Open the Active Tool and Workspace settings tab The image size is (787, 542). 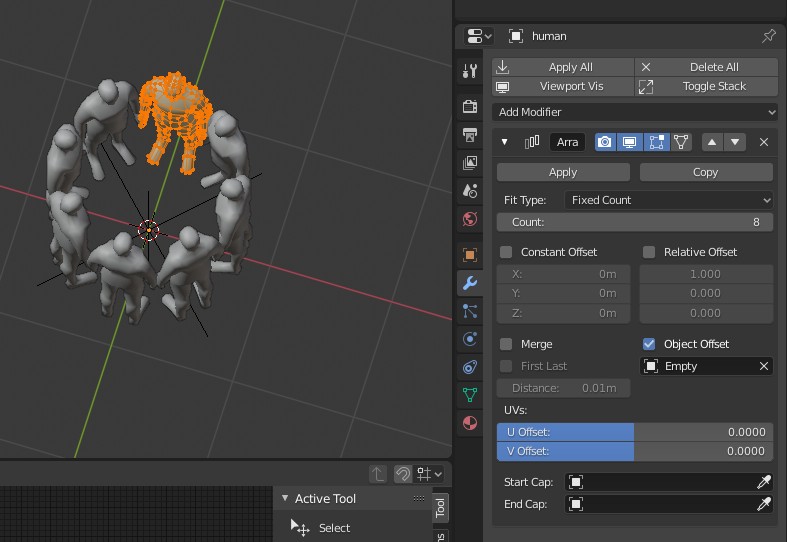470,71
